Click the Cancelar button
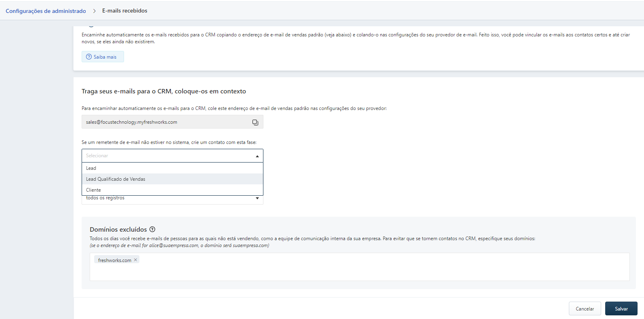The image size is (644, 319). point(585,308)
